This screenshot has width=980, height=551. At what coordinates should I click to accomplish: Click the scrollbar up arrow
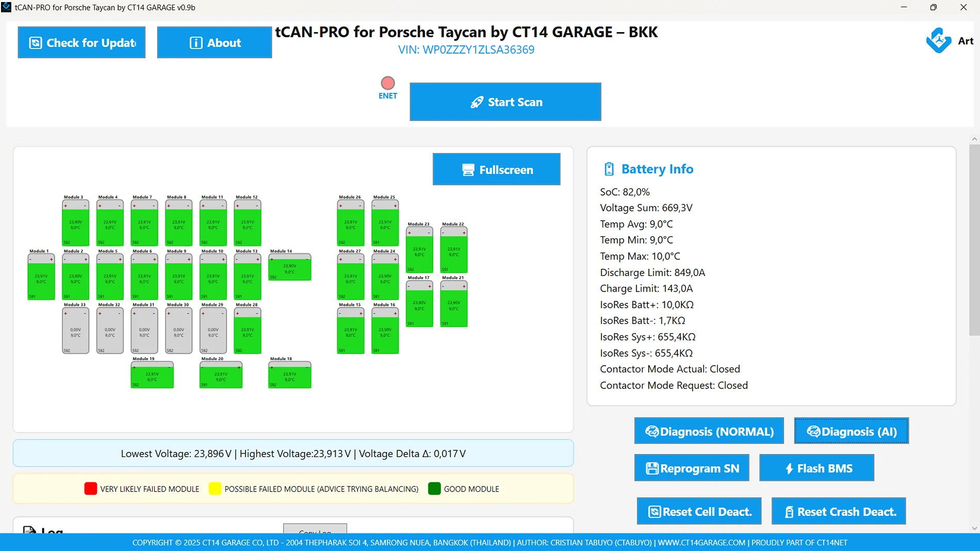click(974, 139)
